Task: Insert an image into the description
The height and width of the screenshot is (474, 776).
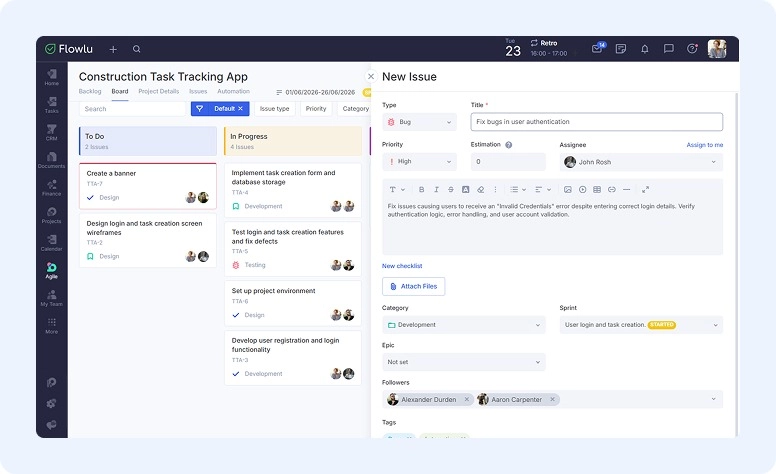Action: coord(568,190)
